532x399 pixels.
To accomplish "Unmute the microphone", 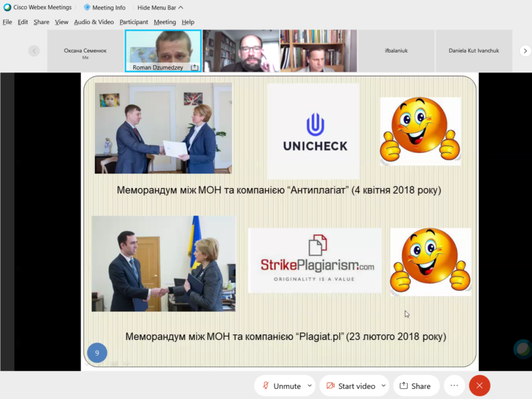I will point(282,386).
